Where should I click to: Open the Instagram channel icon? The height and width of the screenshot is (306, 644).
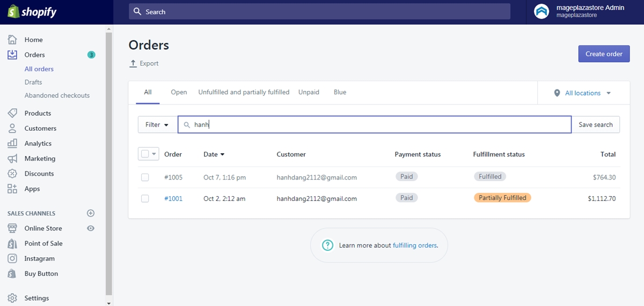click(12, 258)
